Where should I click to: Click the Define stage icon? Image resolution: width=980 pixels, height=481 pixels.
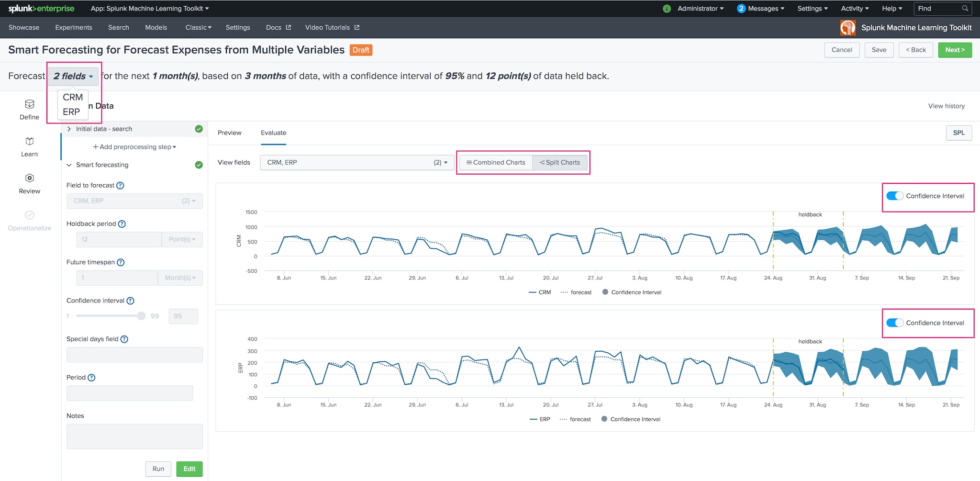coord(29,104)
